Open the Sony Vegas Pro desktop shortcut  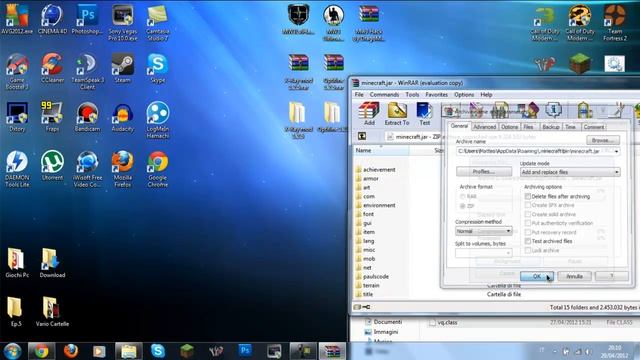122,23
